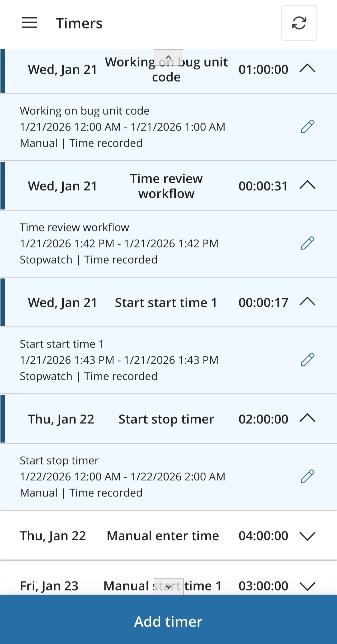Viewport: 337px width, 644px height.
Task: Edit the Start start time 1 entry
Action: (x=307, y=360)
